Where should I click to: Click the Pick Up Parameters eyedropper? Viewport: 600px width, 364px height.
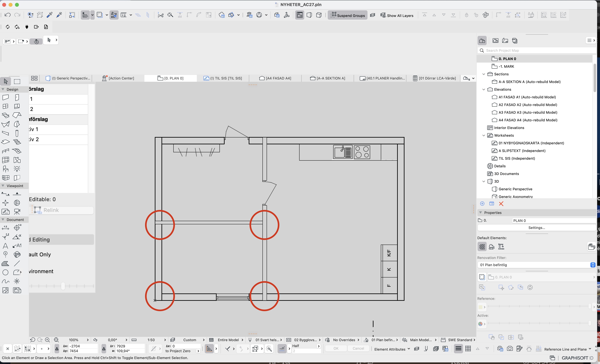click(49, 15)
